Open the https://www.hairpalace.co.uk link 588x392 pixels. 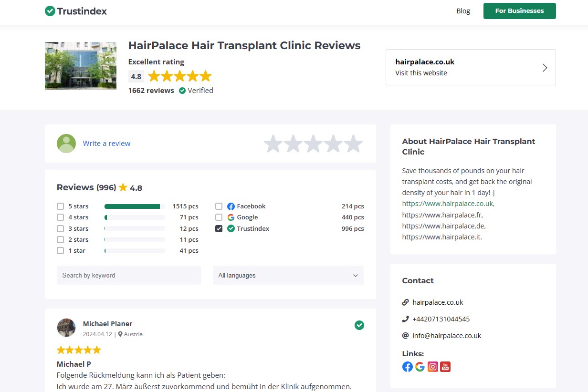coord(447,204)
